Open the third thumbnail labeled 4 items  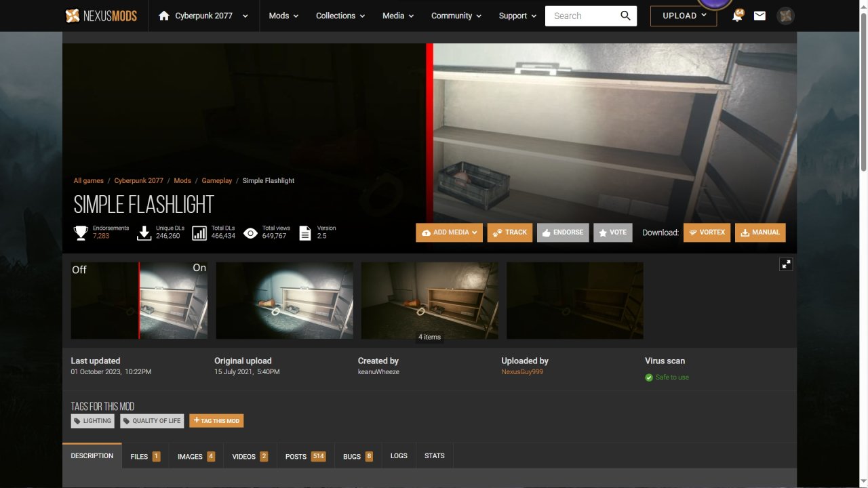tap(430, 301)
